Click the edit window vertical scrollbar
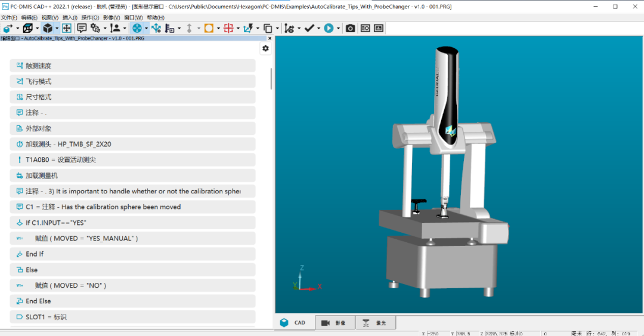Image resolution: width=644 pixels, height=336 pixels. [271, 79]
